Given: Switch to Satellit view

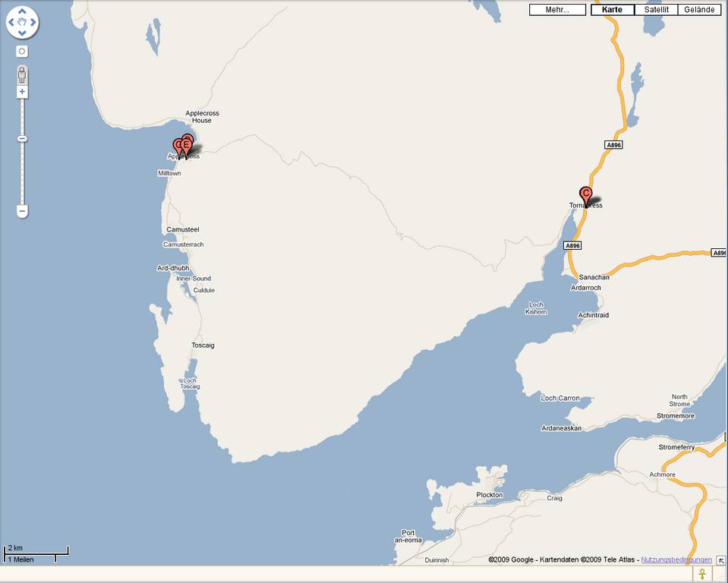Looking at the screenshot, I should click(656, 10).
